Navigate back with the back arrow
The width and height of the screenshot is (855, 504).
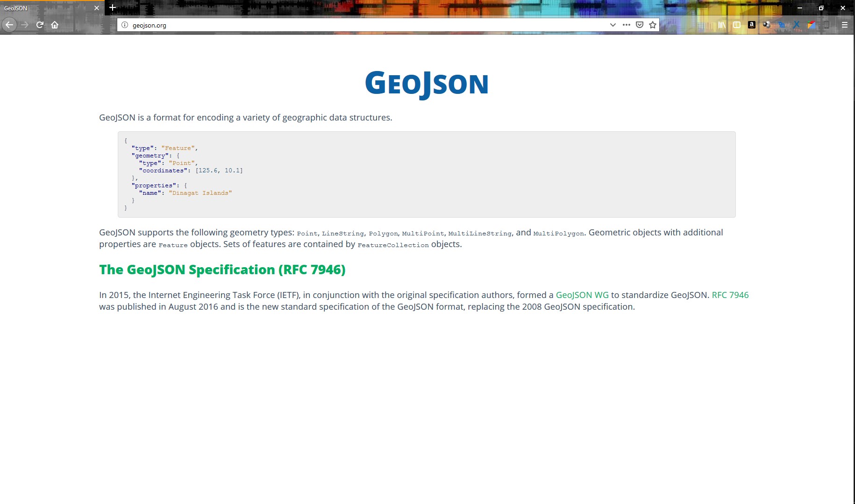(x=9, y=25)
